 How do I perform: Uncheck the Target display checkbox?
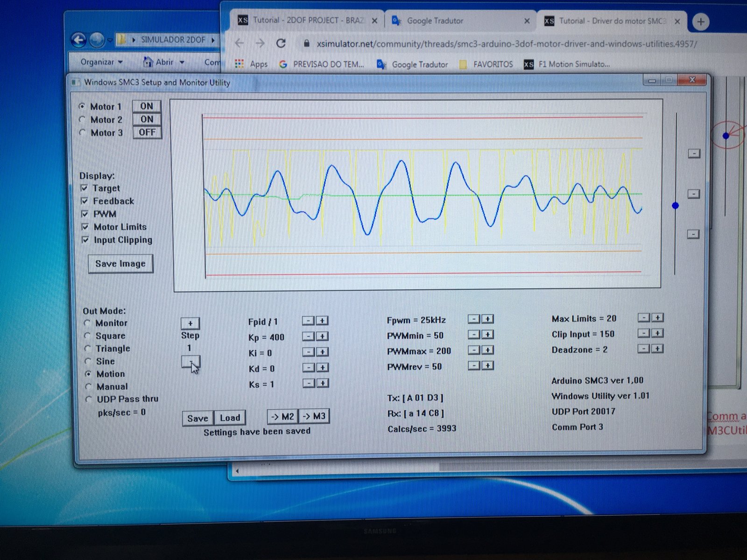point(85,188)
